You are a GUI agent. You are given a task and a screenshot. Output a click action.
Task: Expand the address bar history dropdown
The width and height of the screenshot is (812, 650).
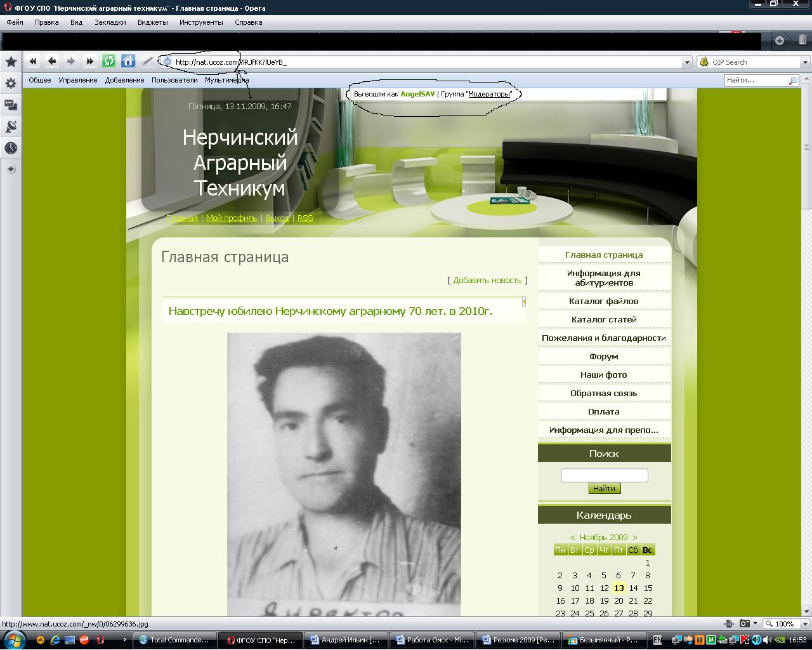687,62
